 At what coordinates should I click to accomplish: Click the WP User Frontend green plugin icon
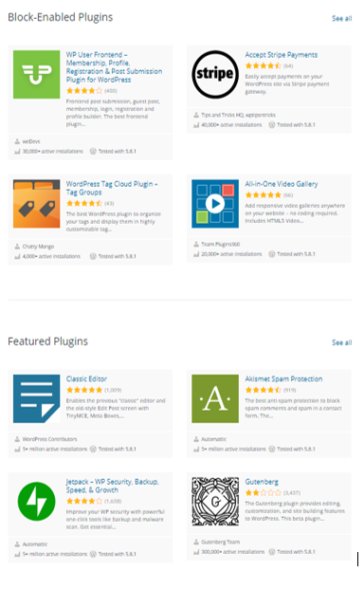(x=36, y=75)
